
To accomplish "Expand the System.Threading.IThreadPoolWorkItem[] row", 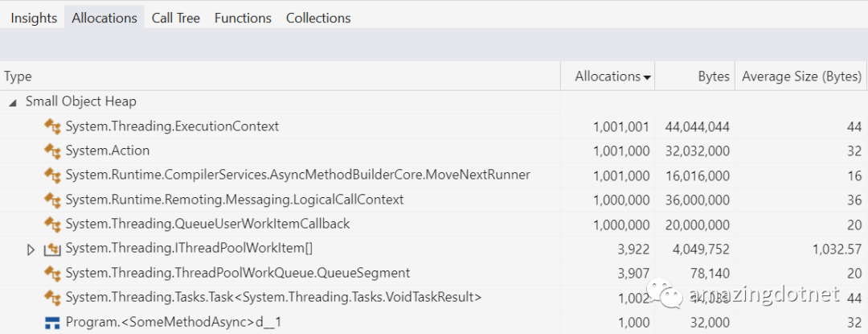I will [x=31, y=249].
